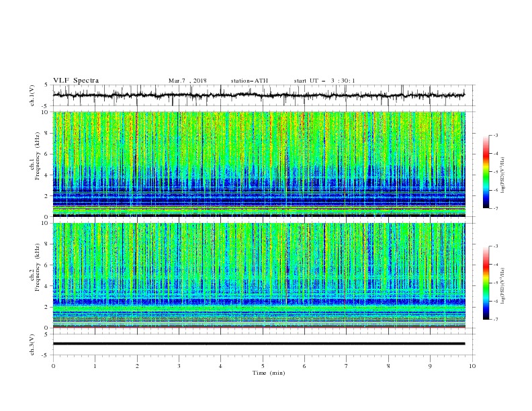Image resolution: width=532 pixels, height=411 pixels.
Task: Click the "ch.3(V)" axis label
Action: coord(32,345)
